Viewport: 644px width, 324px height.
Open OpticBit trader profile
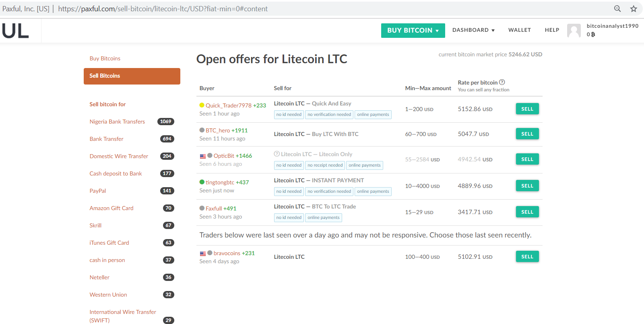point(224,156)
